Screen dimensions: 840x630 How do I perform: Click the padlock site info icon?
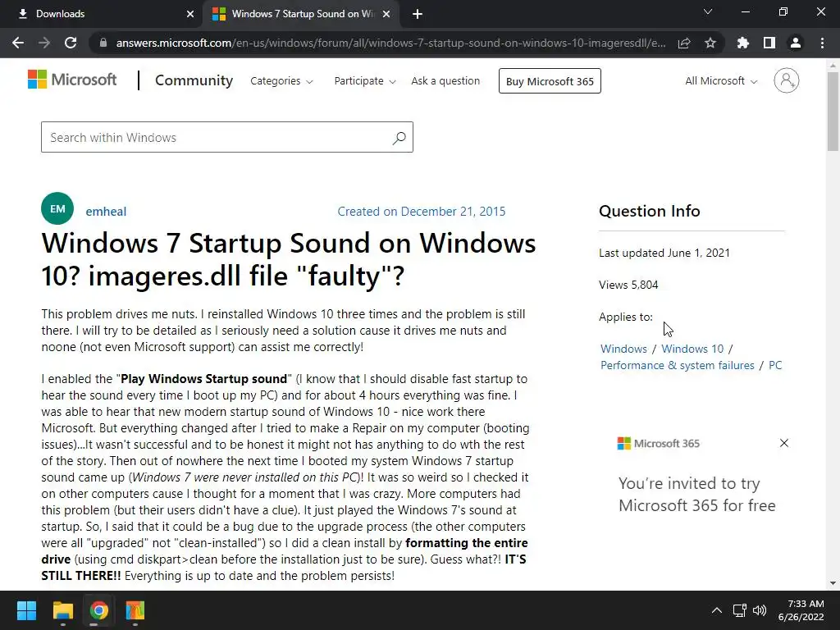103,43
